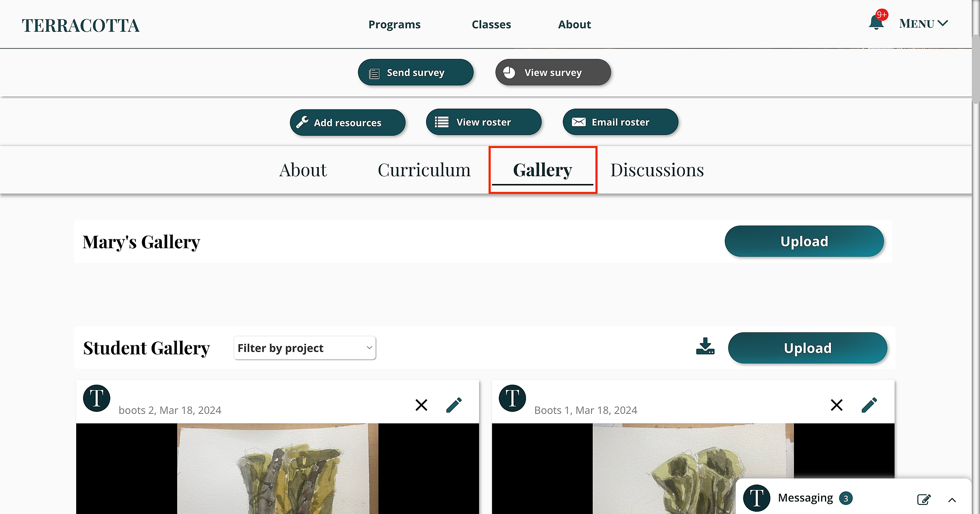Click the Email roster button
Viewport: 980px width, 514px height.
pos(621,122)
